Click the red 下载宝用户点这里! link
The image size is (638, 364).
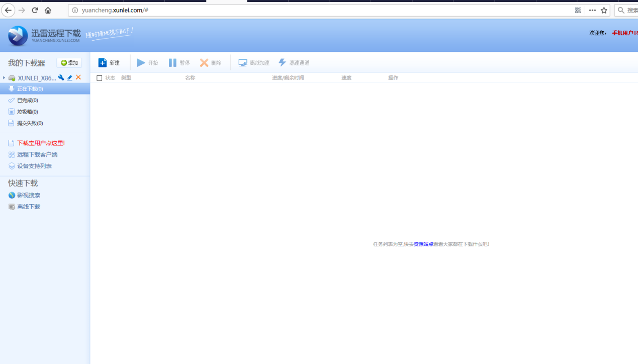point(41,143)
